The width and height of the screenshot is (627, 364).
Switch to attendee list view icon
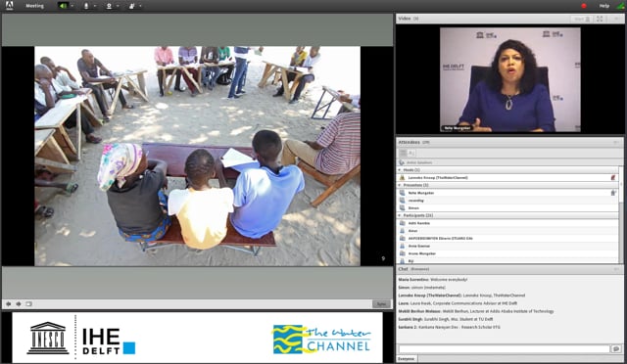pyautogui.click(x=403, y=153)
